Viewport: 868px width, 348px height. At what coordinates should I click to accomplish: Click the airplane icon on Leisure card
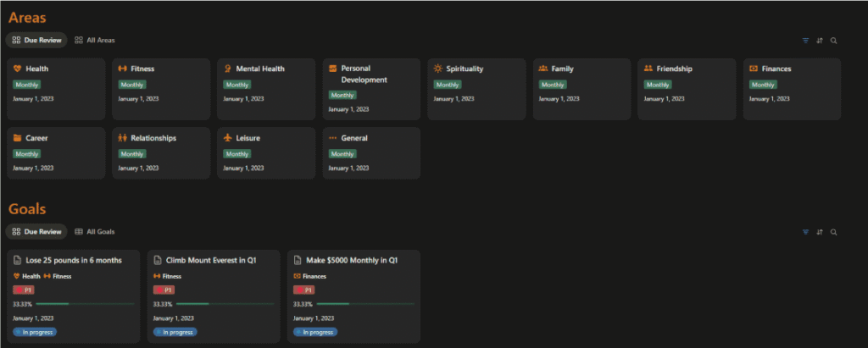227,138
